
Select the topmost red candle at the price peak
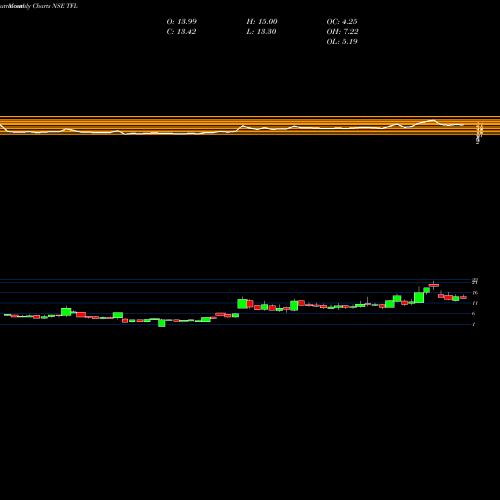click(434, 285)
